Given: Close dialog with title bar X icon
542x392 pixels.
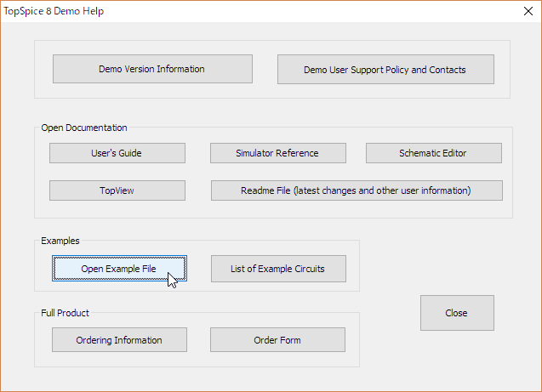Looking at the screenshot, I should click(528, 11).
